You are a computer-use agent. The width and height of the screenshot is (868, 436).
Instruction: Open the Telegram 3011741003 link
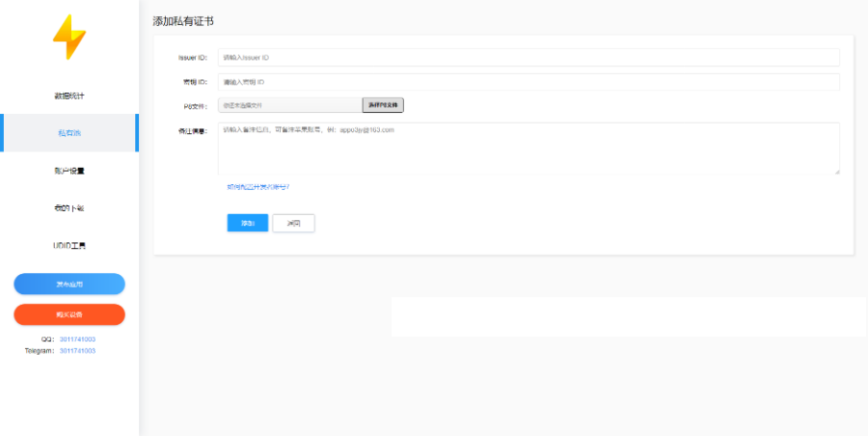click(x=77, y=351)
